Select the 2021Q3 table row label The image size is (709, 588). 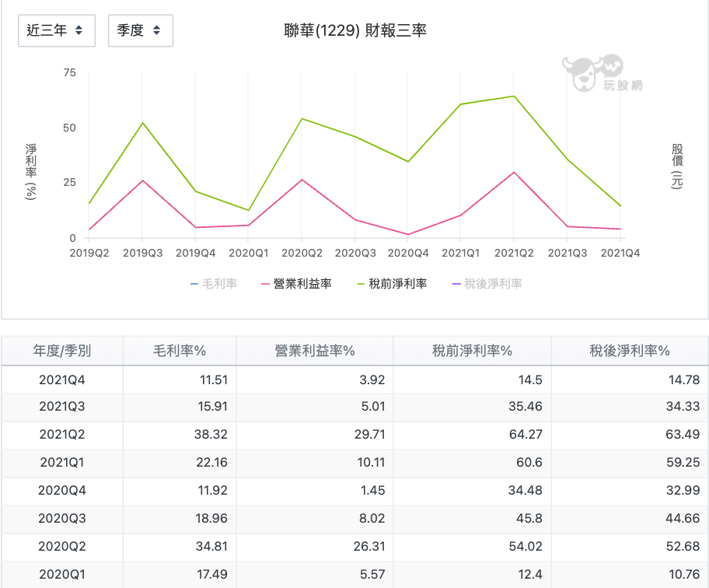point(62,407)
